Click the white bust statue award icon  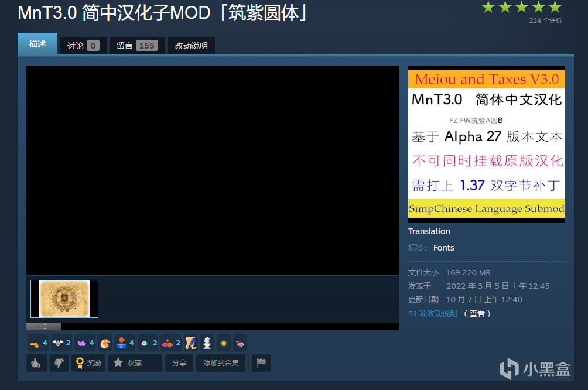pos(207,343)
